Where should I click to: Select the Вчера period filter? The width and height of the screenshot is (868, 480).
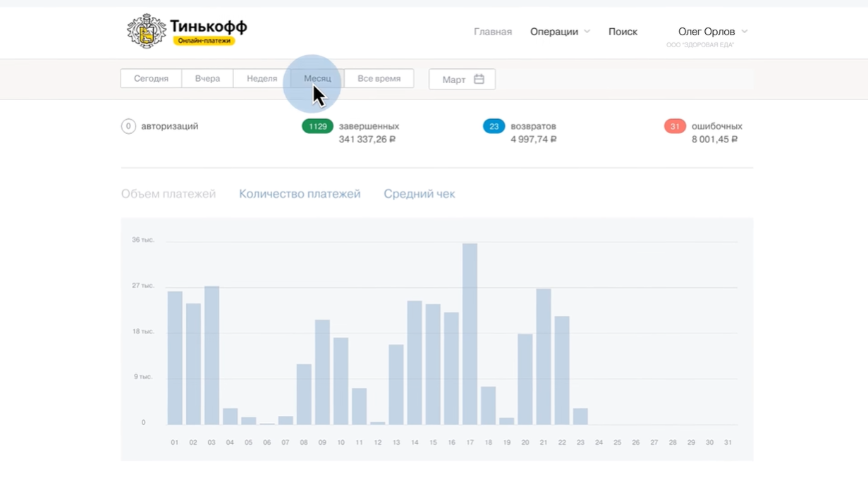207,78
